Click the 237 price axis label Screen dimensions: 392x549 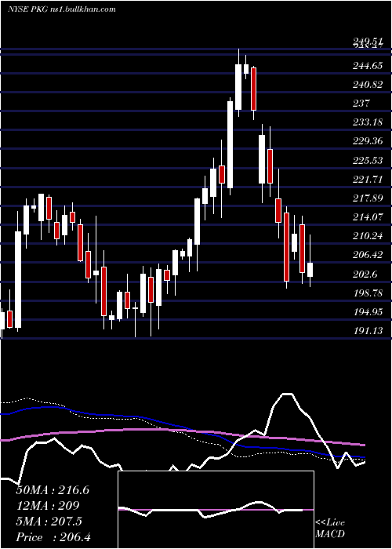point(361,104)
